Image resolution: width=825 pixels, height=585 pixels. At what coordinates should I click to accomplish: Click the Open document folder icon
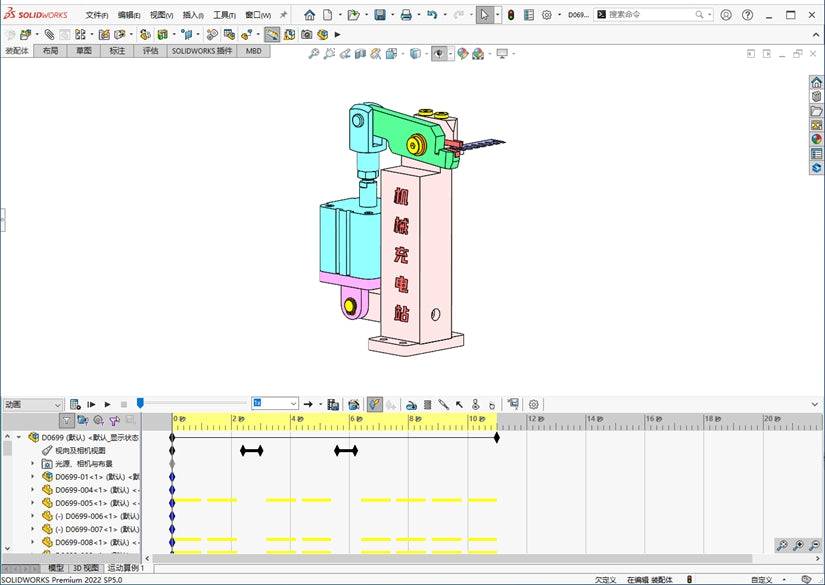[x=354, y=15]
